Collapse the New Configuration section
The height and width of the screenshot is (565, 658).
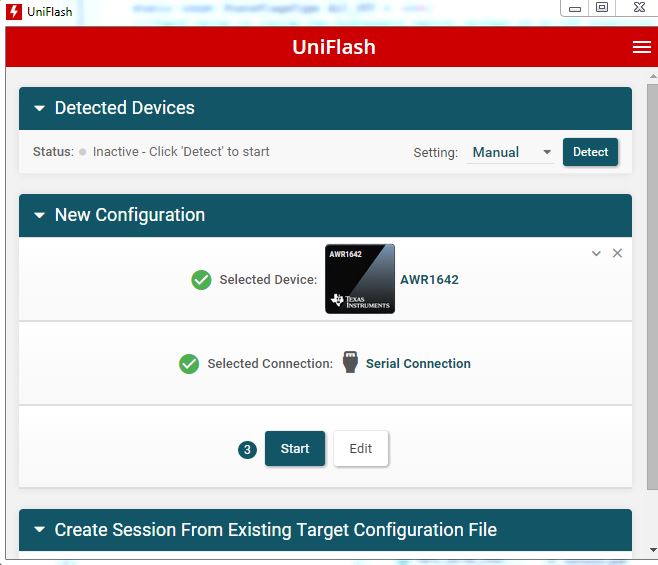40,215
